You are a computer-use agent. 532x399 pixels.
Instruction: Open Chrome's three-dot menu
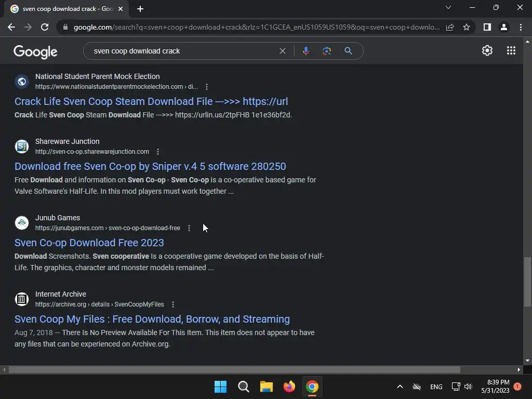tap(521, 27)
